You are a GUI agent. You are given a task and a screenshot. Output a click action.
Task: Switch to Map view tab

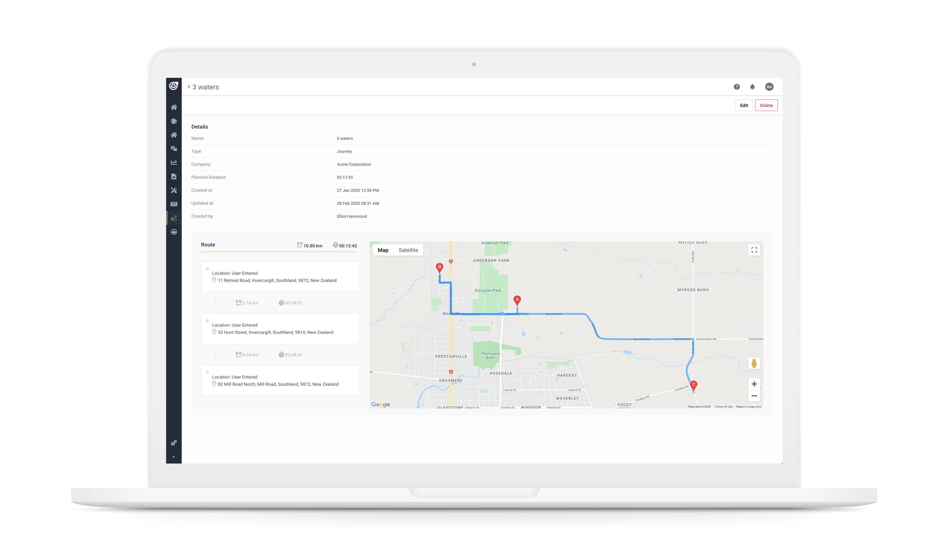click(383, 249)
